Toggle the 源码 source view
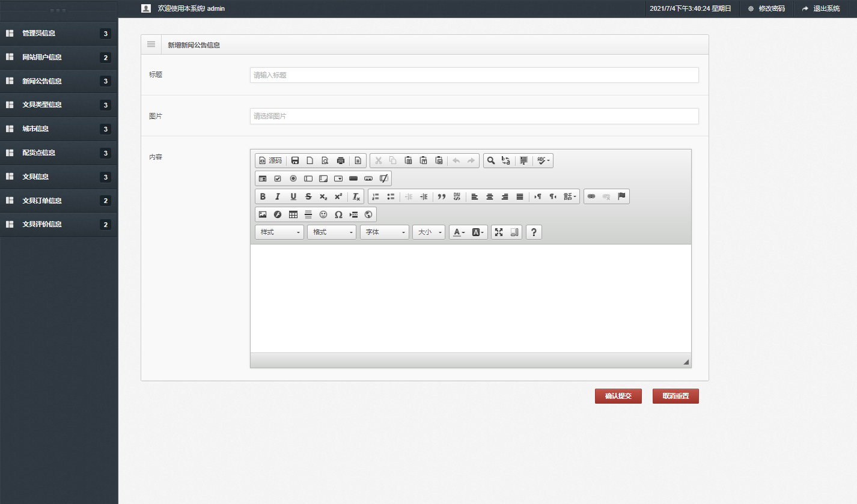857x504 pixels. (x=270, y=160)
